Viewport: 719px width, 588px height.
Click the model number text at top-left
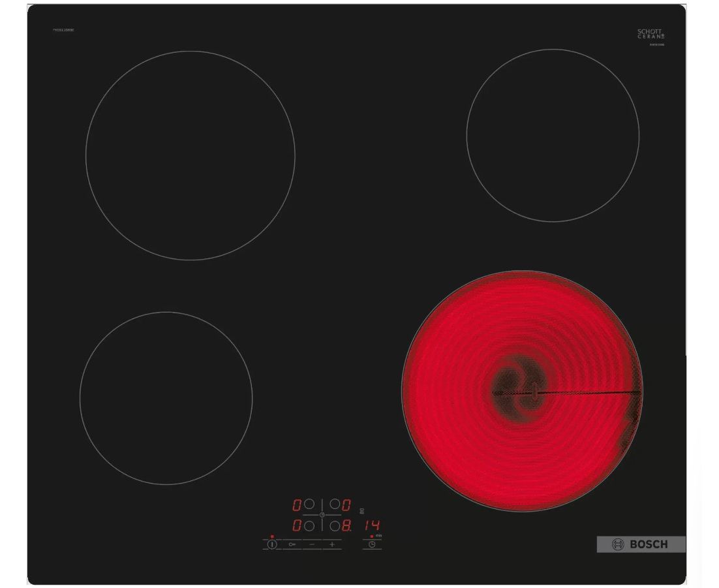(x=63, y=31)
